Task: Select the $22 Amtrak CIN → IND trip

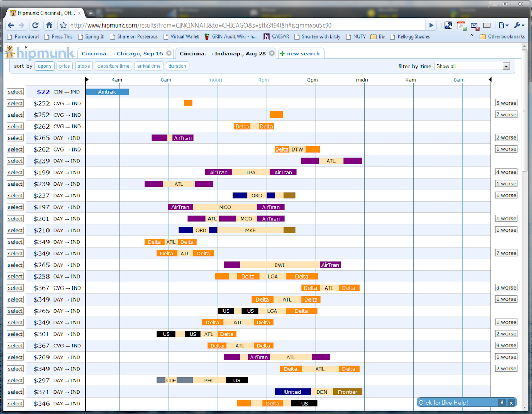Action: [15, 92]
